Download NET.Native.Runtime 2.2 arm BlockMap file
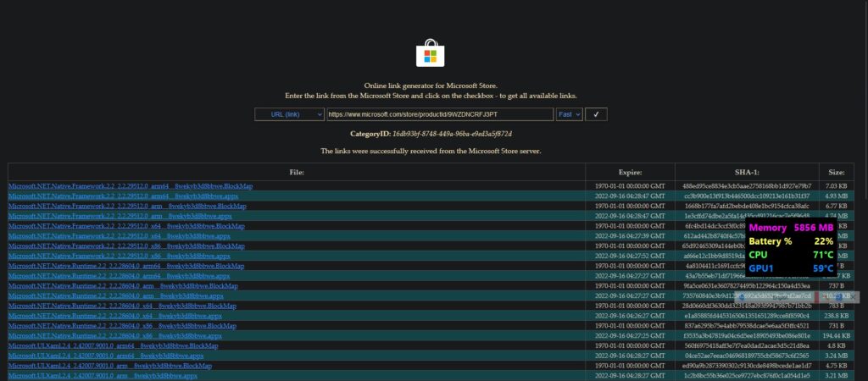Screen dimensions: 868x381 [x=123, y=286]
